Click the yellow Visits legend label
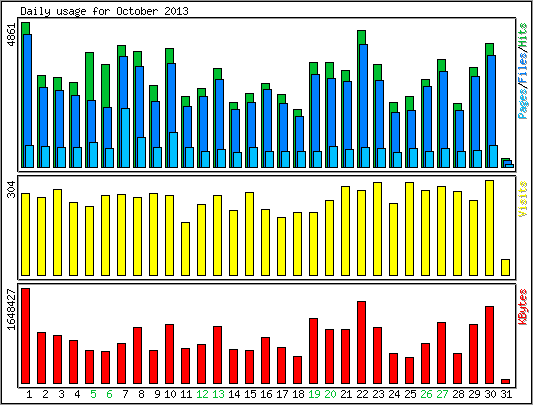Image resolution: width=533 pixels, height=405 pixels. [x=523, y=199]
